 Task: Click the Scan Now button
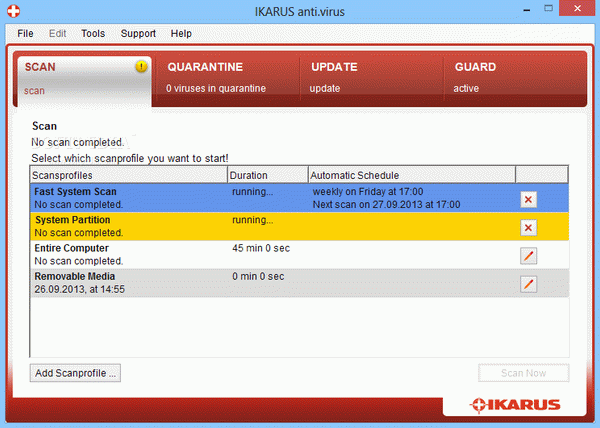(x=523, y=373)
